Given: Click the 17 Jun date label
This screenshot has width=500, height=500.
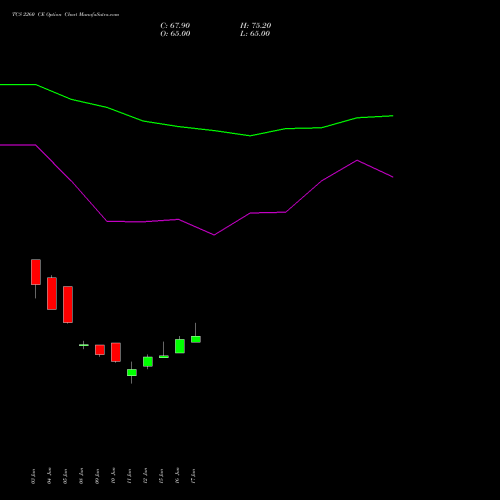Looking at the screenshot, I should point(193,476).
